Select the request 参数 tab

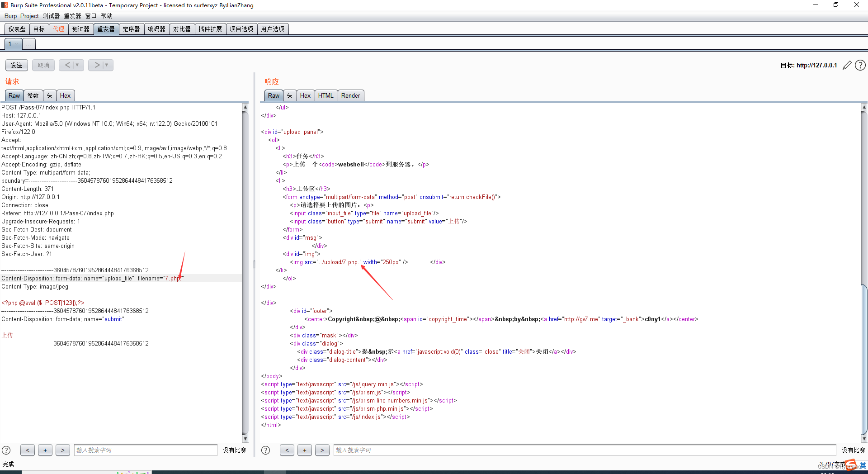pyautogui.click(x=33, y=95)
